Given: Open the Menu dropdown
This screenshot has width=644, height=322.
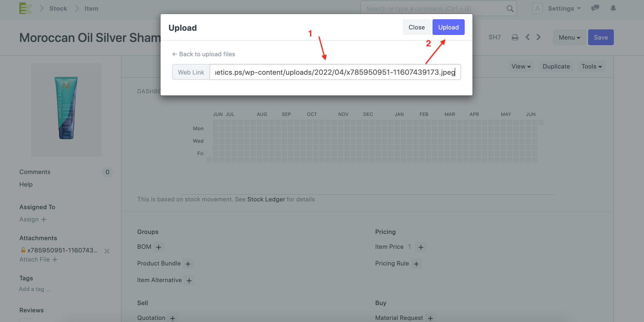Looking at the screenshot, I should [569, 37].
